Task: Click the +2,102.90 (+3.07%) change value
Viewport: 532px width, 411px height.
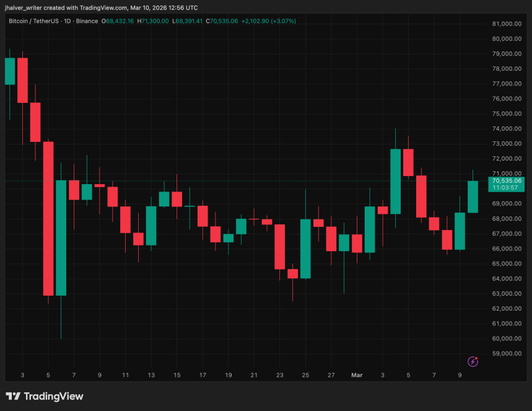Action: (270, 21)
